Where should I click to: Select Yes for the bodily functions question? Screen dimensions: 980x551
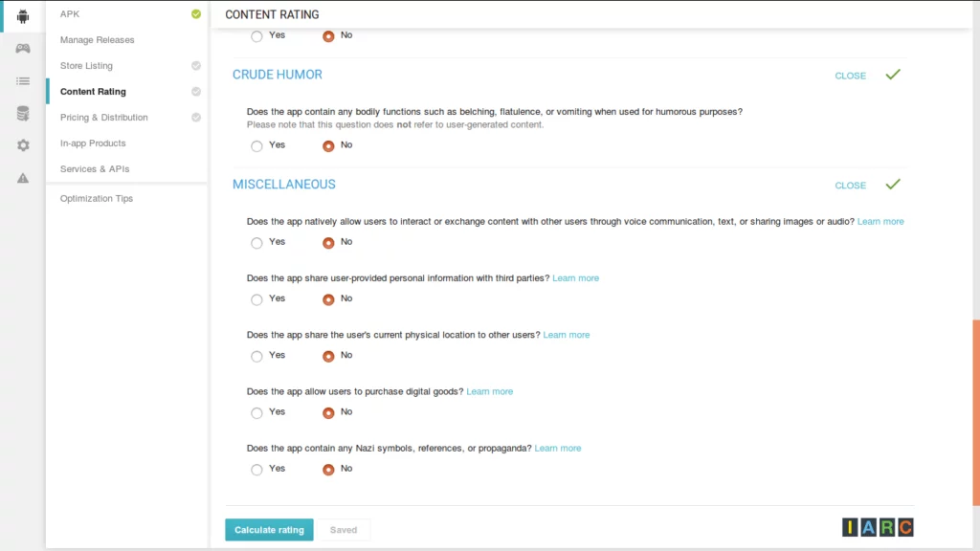(x=256, y=145)
